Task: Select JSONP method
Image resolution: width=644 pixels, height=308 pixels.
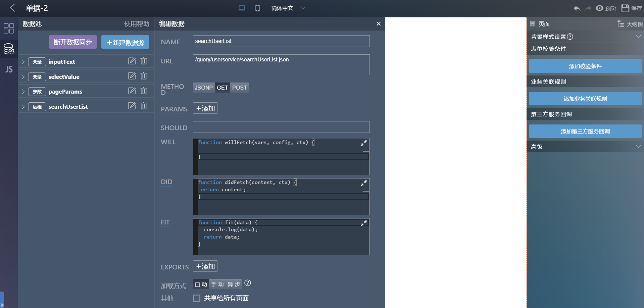Action: [x=204, y=88]
